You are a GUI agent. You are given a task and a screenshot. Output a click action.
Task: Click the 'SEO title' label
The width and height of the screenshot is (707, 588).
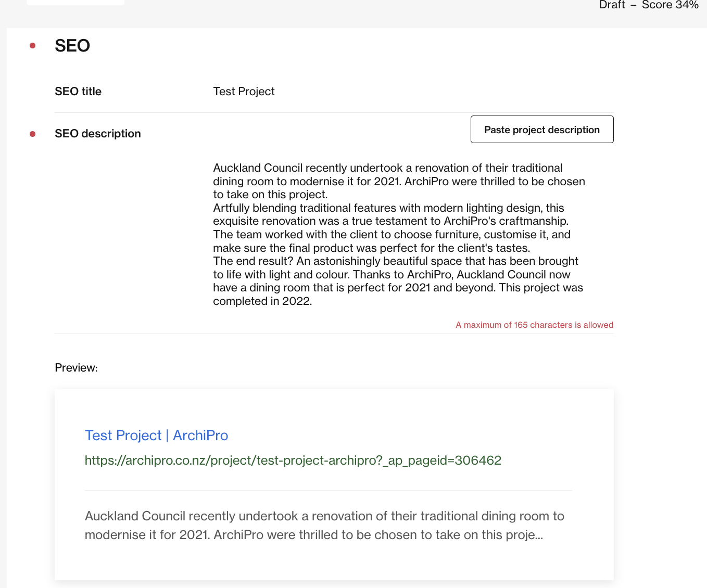[78, 92]
